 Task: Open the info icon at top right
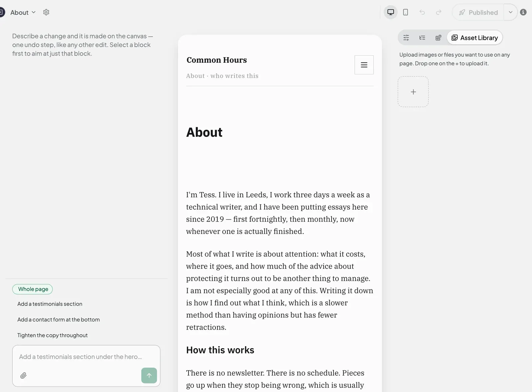point(523,12)
